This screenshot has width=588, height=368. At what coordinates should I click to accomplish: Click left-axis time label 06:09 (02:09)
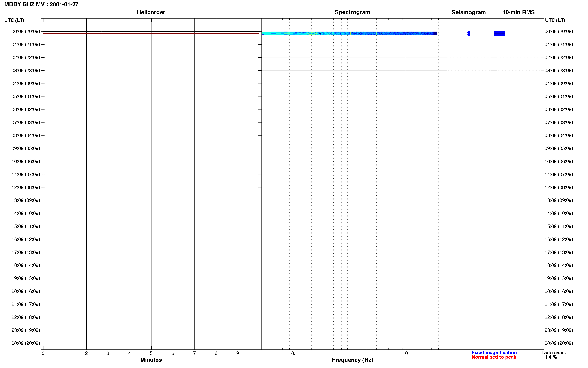[x=26, y=109]
